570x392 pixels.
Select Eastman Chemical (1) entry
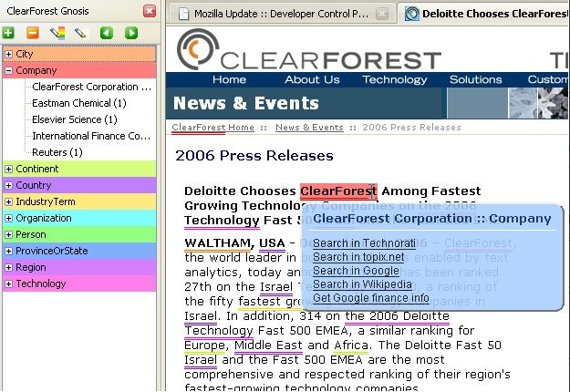click(x=78, y=103)
